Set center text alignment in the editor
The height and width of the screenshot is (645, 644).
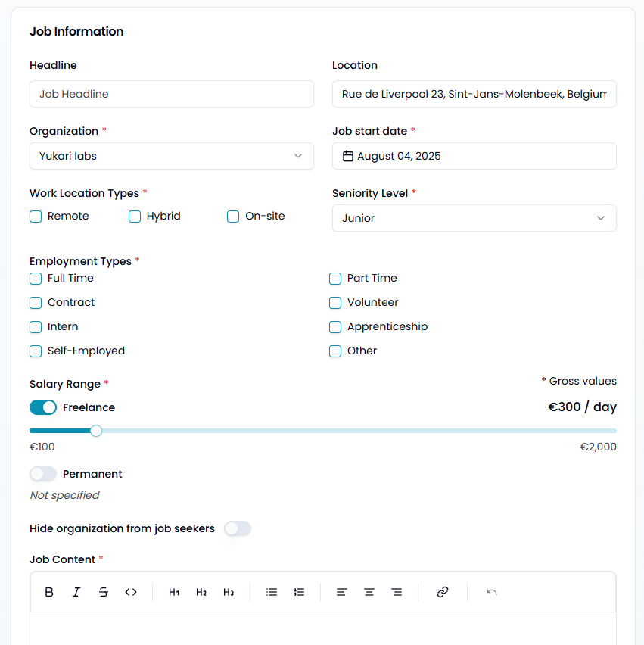369,592
